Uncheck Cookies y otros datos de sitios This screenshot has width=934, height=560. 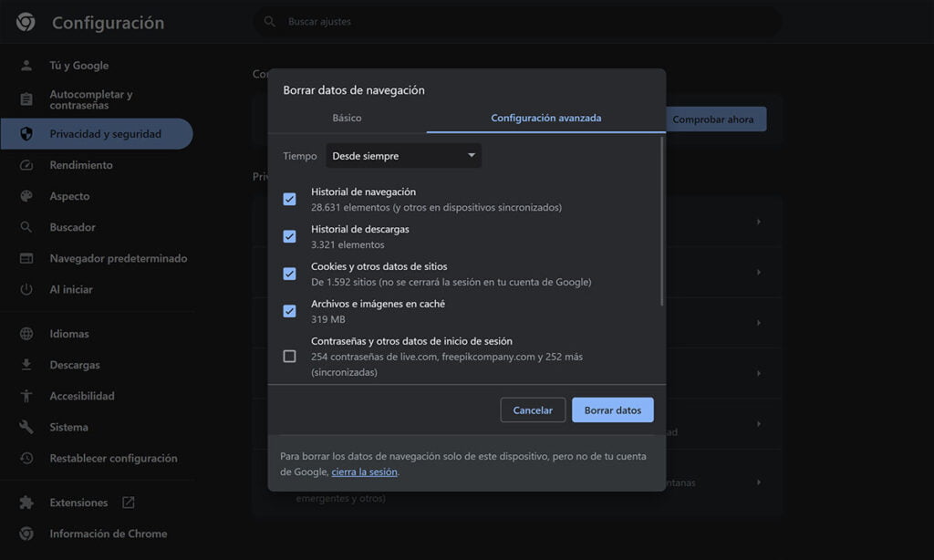pos(289,274)
